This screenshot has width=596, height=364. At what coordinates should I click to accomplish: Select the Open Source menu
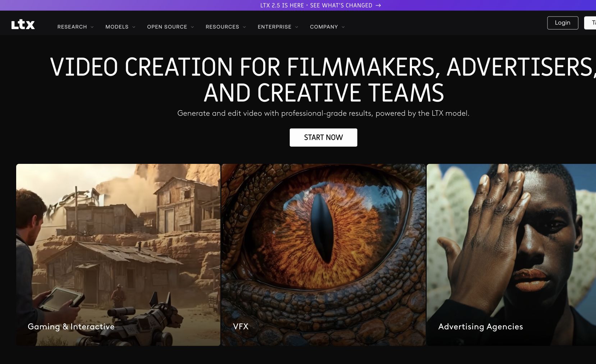167,27
